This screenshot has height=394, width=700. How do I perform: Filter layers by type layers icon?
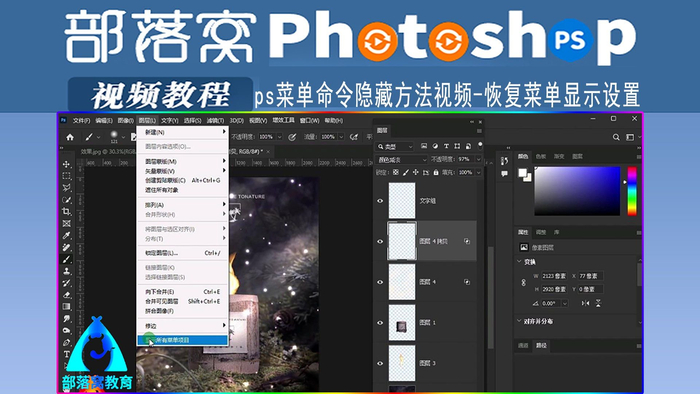pos(446,146)
